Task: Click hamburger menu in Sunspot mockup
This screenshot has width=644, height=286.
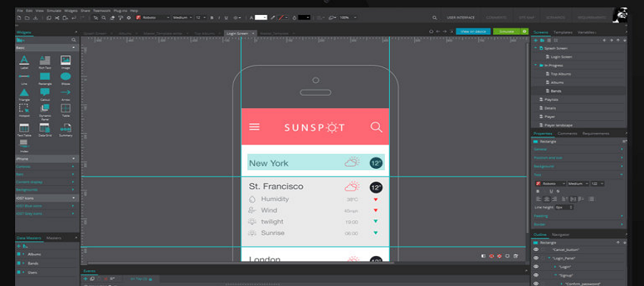Action: click(254, 127)
